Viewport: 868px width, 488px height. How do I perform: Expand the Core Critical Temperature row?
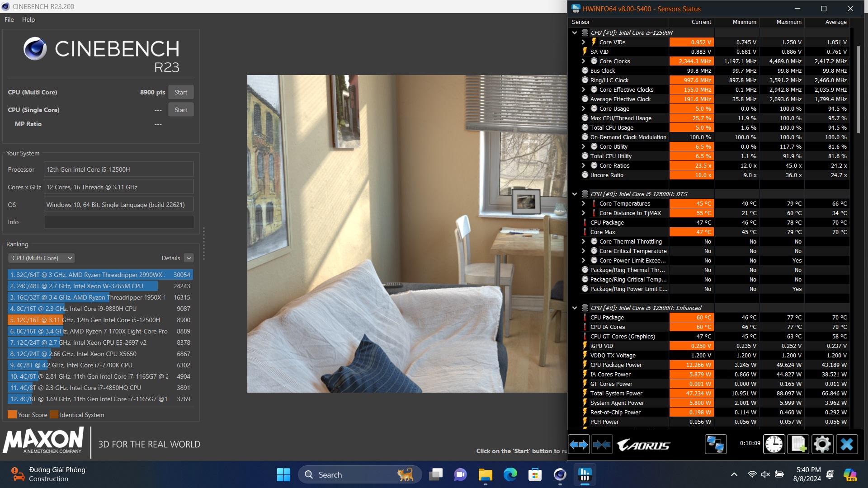[583, 251]
